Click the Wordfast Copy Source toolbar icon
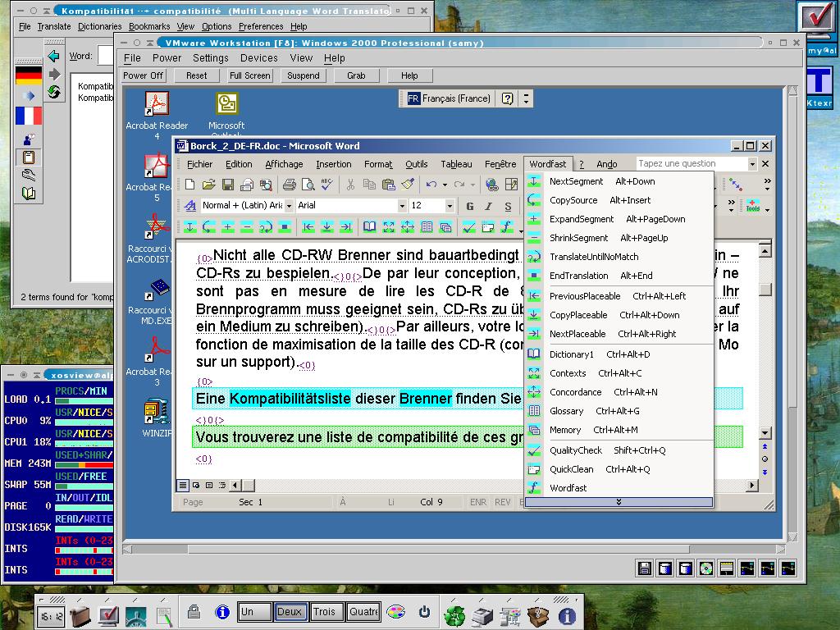840x630 pixels. coord(209,227)
